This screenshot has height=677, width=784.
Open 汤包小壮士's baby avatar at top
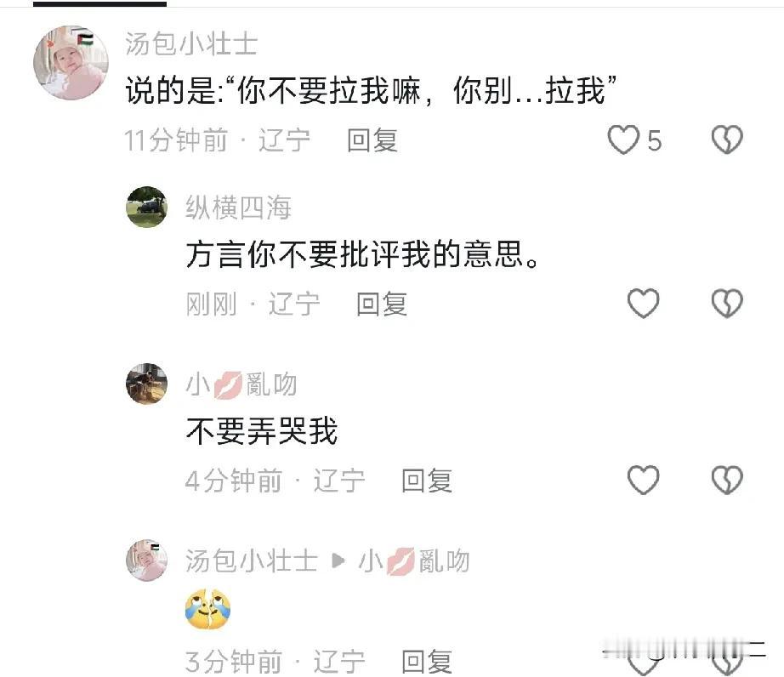(x=71, y=63)
